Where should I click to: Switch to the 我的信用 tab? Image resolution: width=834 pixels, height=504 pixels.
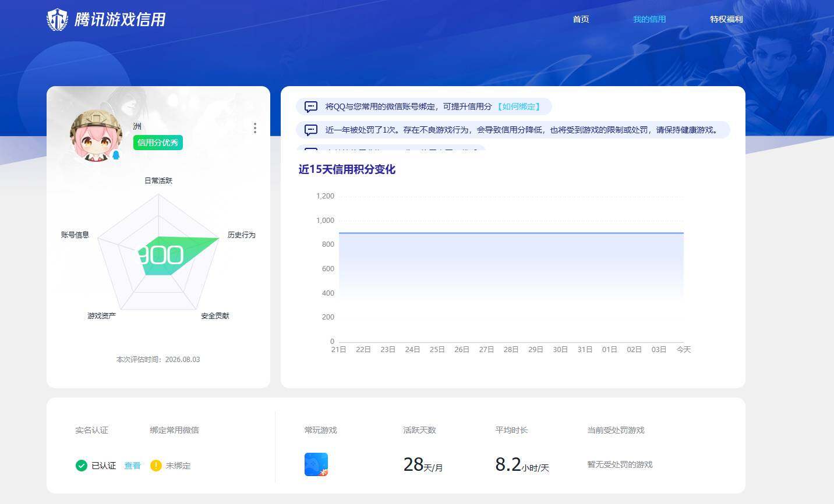(x=649, y=19)
